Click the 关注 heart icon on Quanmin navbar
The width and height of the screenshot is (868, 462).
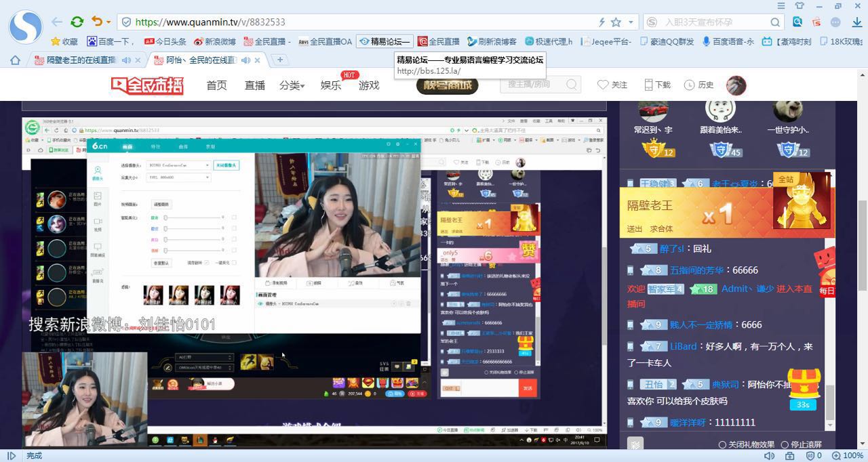click(x=603, y=84)
